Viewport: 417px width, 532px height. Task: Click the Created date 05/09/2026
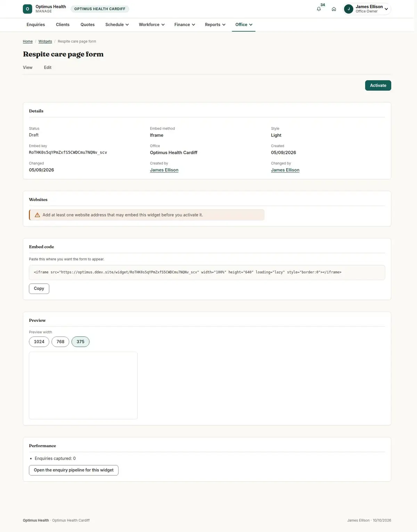[x=284, y=153]
